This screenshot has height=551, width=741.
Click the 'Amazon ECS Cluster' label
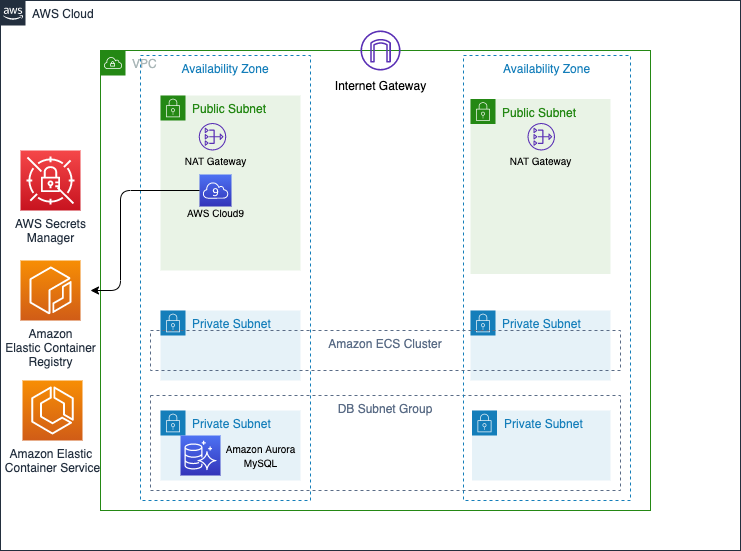pos(385,344)
